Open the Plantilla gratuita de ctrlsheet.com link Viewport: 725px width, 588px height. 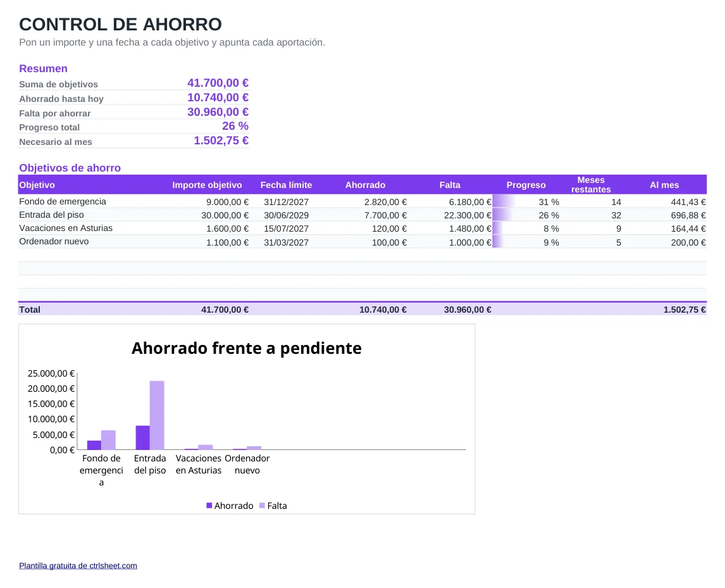point(78,565)
